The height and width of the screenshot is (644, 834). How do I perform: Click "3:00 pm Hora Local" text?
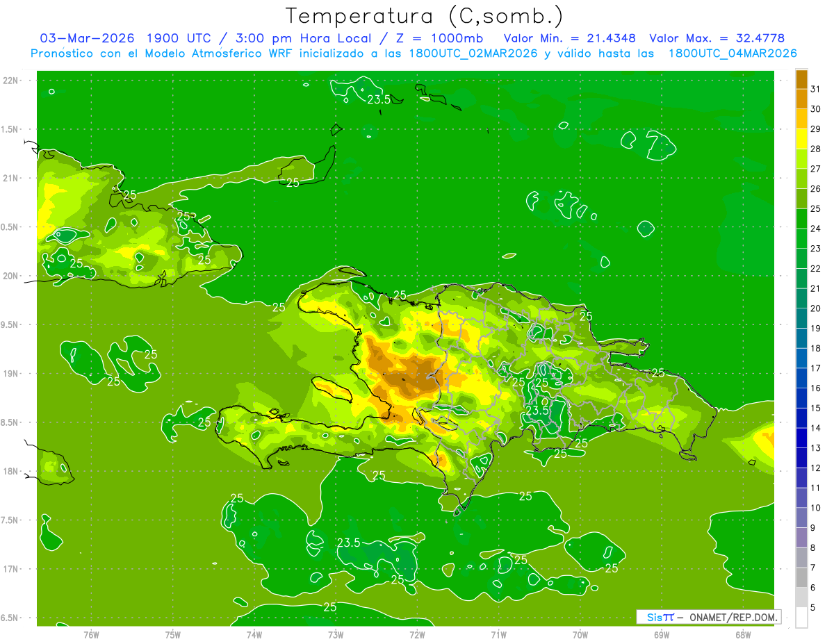305,38
